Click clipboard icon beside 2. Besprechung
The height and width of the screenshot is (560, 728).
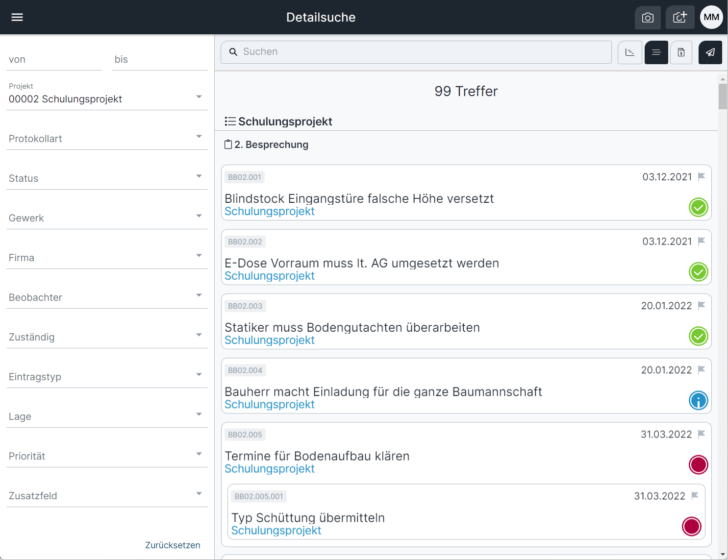click(228, 145)
